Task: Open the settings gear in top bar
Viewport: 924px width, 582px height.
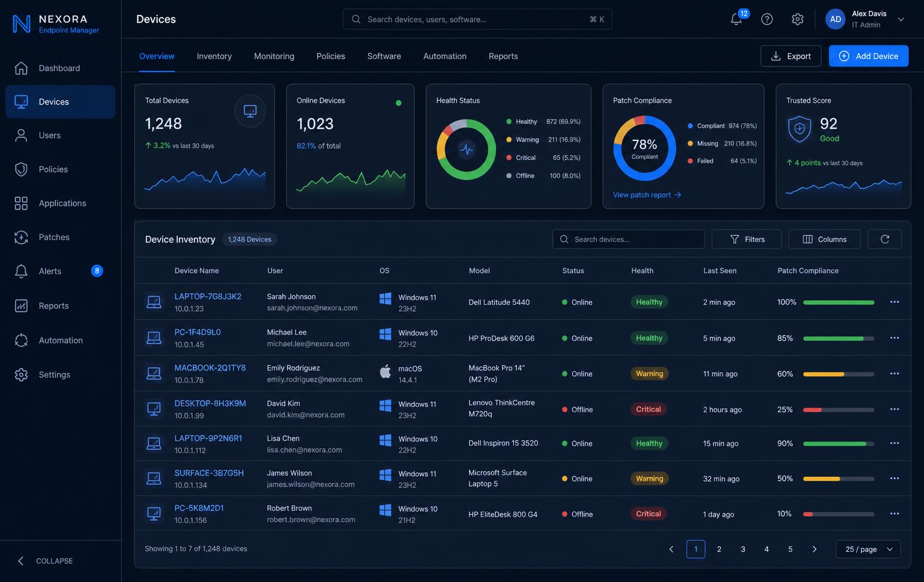Action: [x=798, y=19]
